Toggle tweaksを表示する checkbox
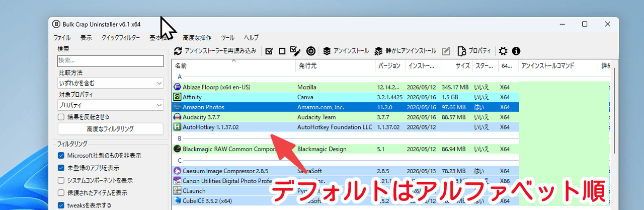 (61, 205)
